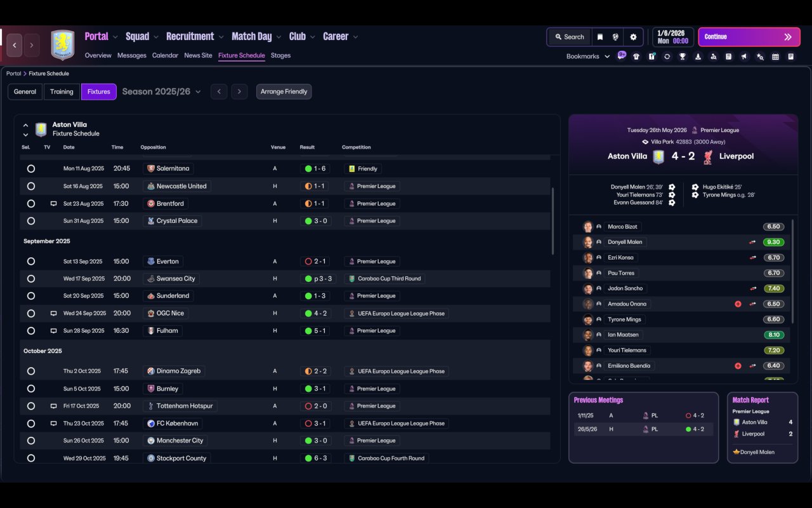Click the globe icon in top bar
Viewport: 812px width, 508px height.
[615, 37]
